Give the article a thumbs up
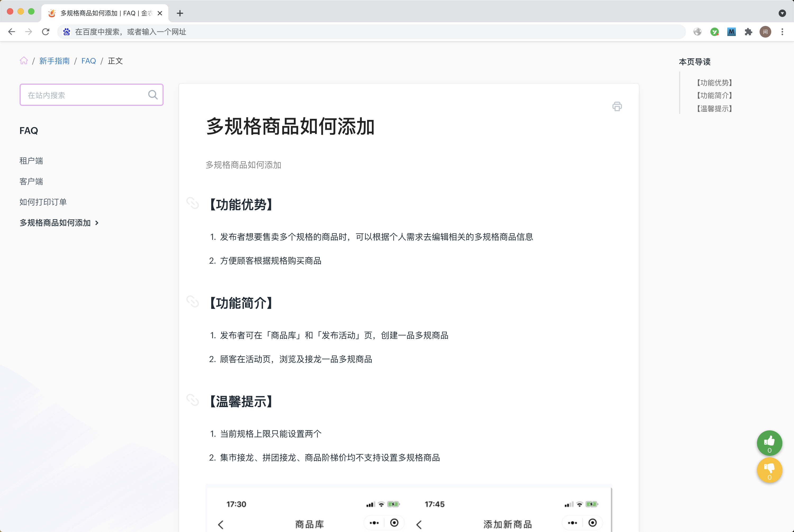Image resolution: width=794 pixels, height=532 pixels. (769, 443)
